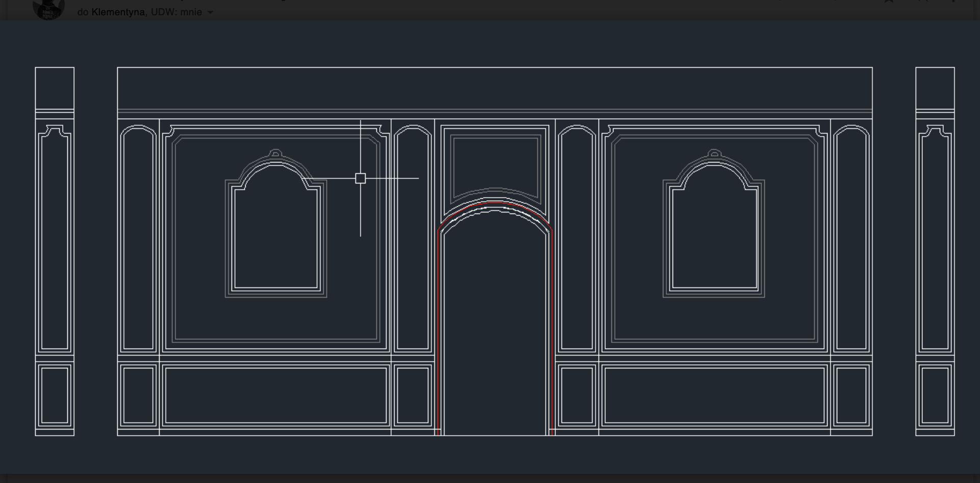
Task: Click the wide lower-left wainscot panel
Action: pos(276,395)
